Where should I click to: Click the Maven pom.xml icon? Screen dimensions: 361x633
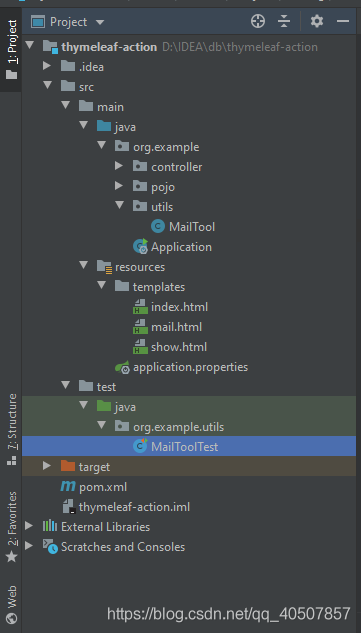68,486
